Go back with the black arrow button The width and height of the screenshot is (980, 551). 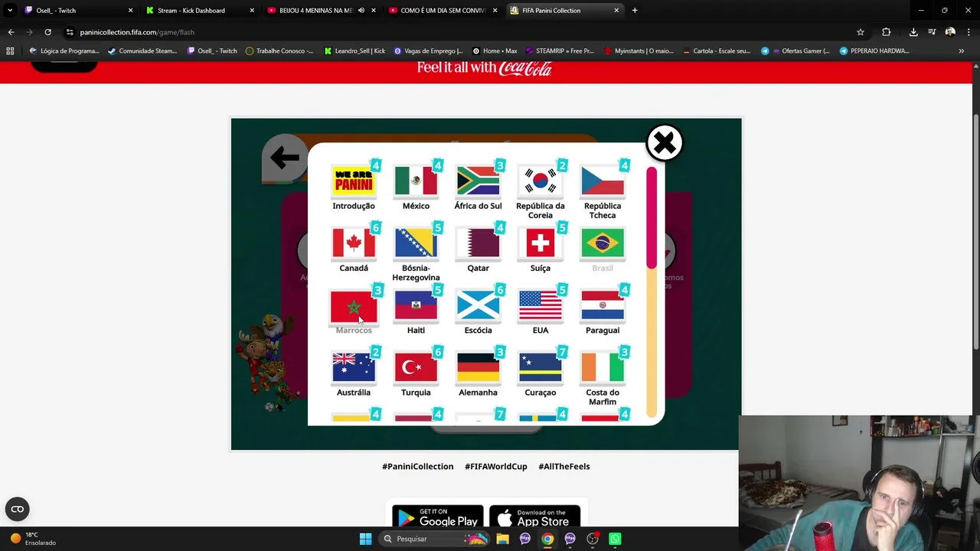(x=284, y=158)
